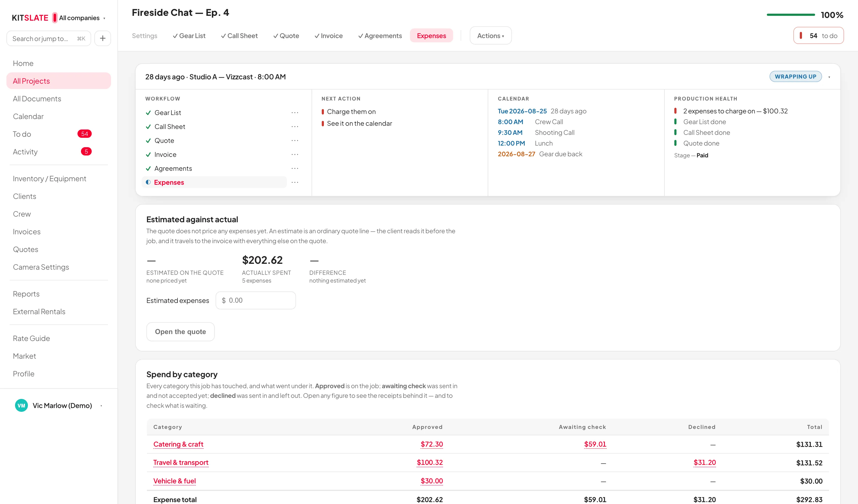
Task: Open the Catering & craft category link
Action: pos(178,444)
